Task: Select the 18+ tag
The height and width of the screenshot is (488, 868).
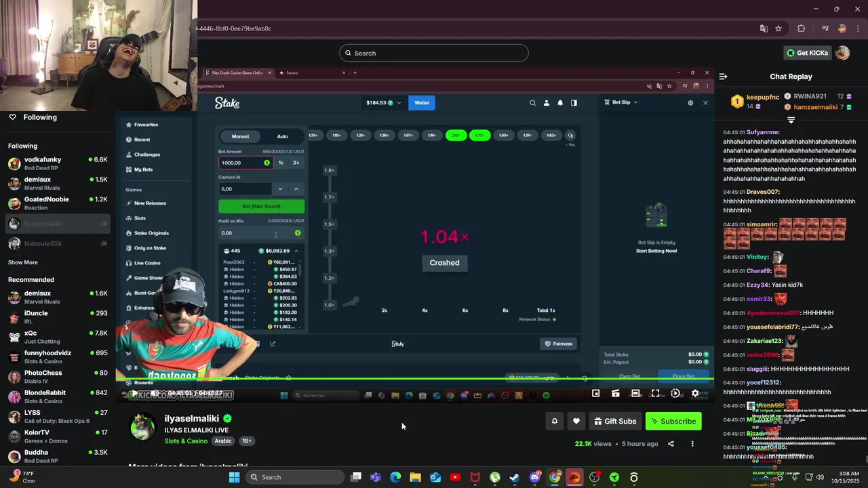Action: coord(247,441)
